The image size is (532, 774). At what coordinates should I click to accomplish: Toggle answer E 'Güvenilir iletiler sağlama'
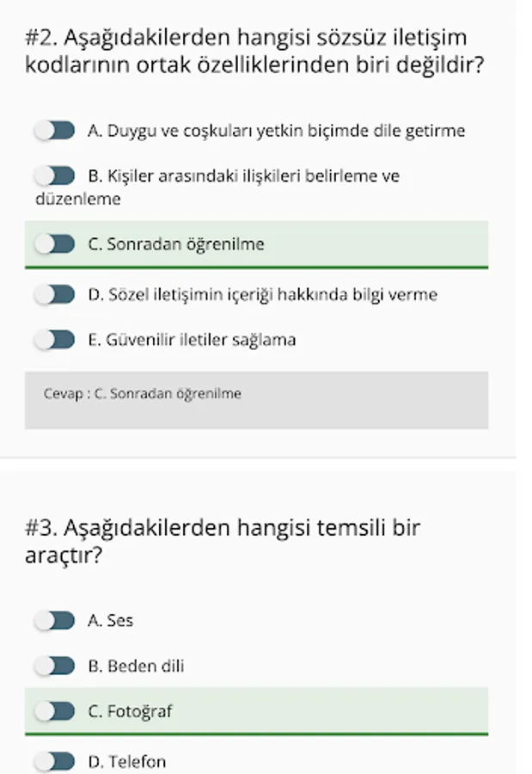pyautogui.click(x=55, y=340)
